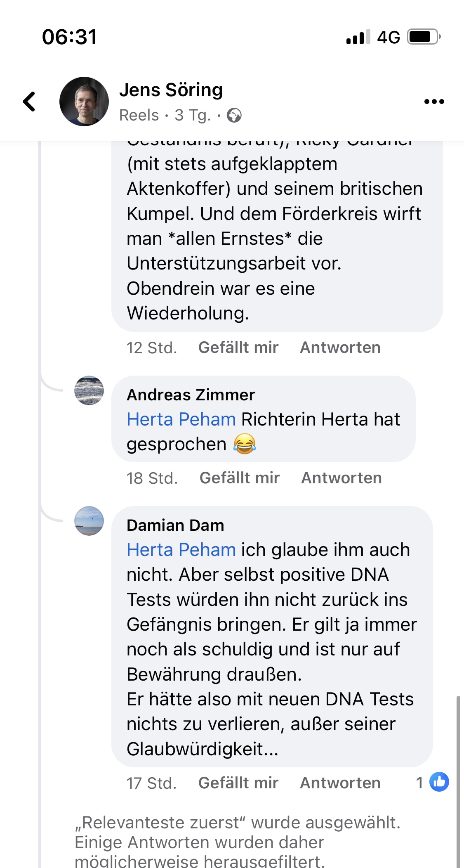Open Herta Peham mention in Andreas's comment

[x=181, y=419]
